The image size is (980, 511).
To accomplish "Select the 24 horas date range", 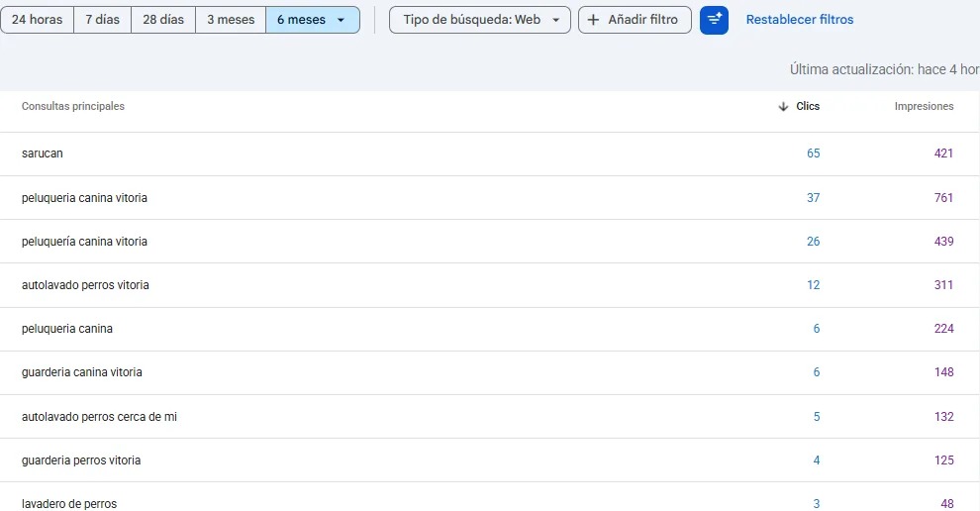I will (38, 20).
